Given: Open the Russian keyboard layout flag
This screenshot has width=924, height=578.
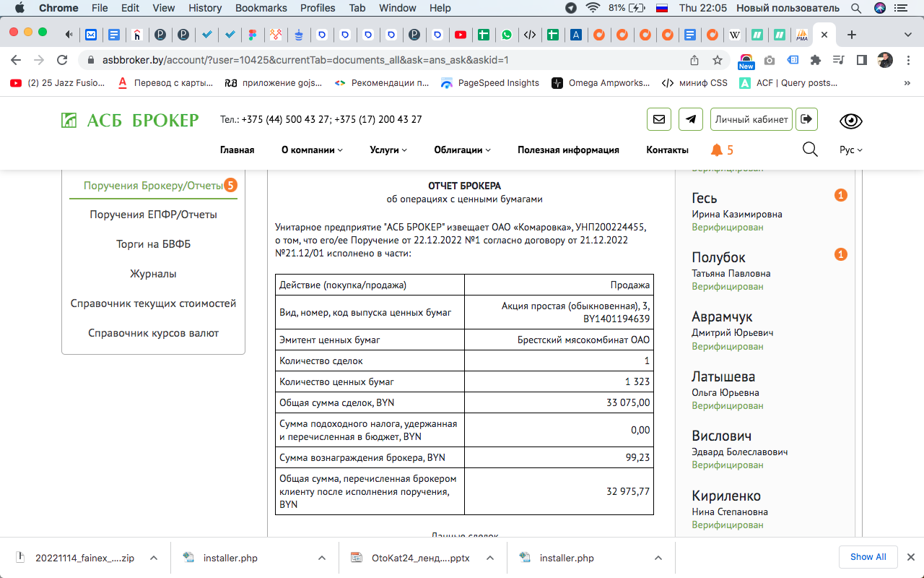Looking at the screenshot, I should click(x=662, y=8).
